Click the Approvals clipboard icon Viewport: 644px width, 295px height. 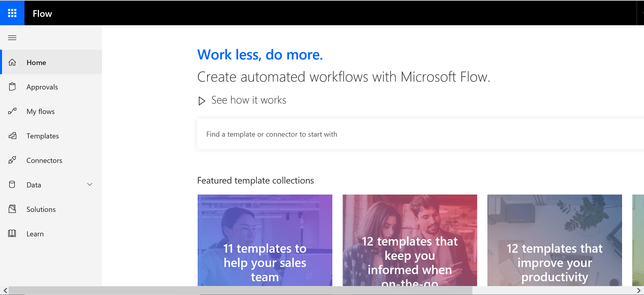(12, 87)
